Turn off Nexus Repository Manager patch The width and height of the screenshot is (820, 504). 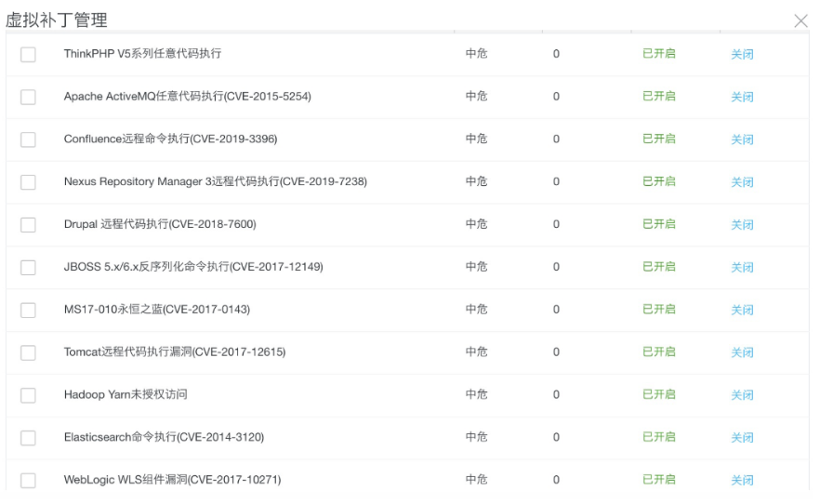pyautogui.click(x=742, y=182)
